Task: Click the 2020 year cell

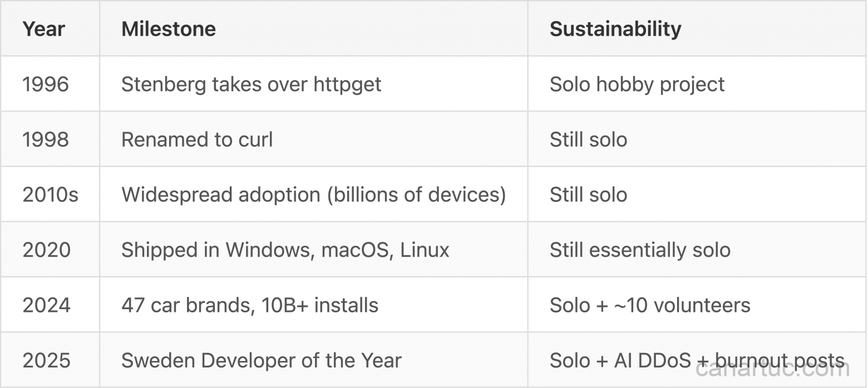Action: (x=46, y=250)
